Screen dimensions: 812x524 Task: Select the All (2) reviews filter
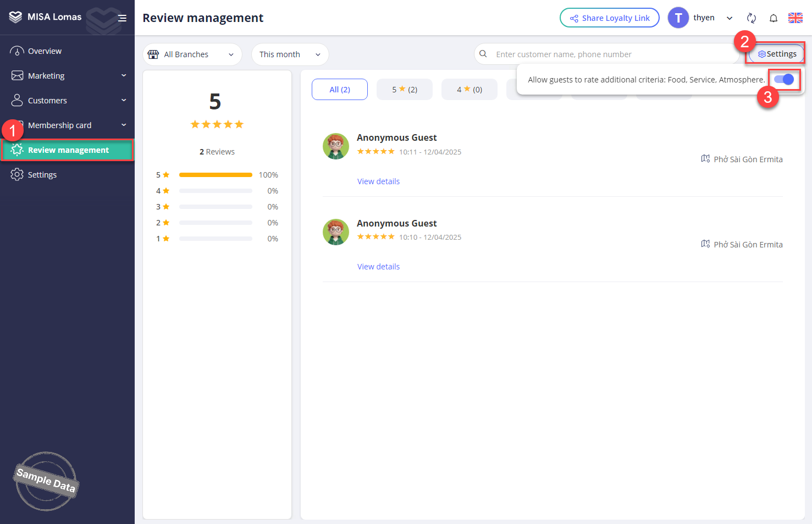coord(339,90)
